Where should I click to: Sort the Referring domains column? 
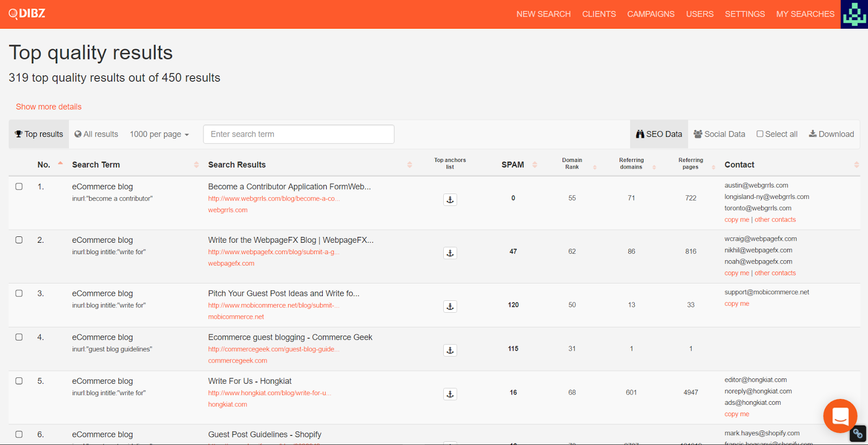pyautogui.click(x=654, y=167)
